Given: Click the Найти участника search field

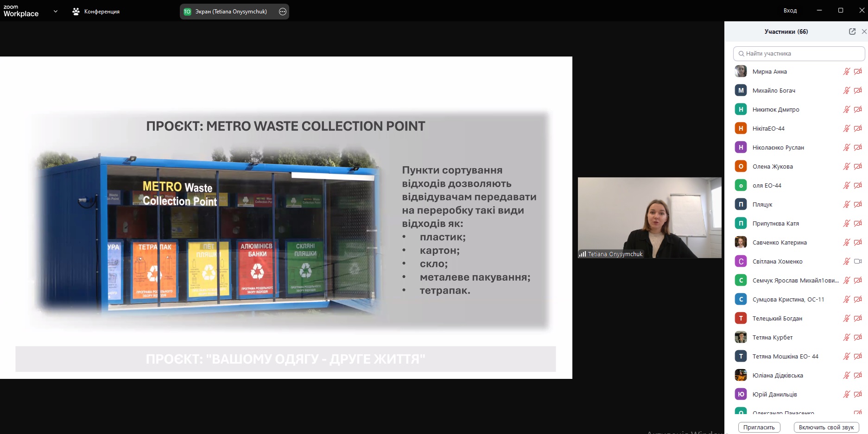Looking at the screenshot, I should (799, 54).
